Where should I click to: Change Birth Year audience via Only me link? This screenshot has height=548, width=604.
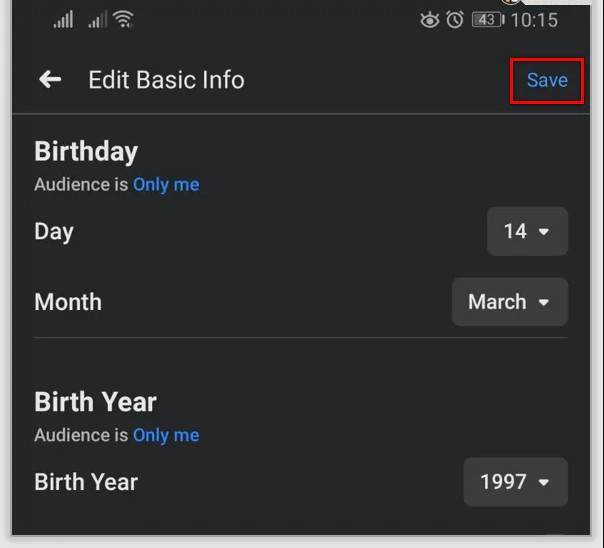point(166,435)
